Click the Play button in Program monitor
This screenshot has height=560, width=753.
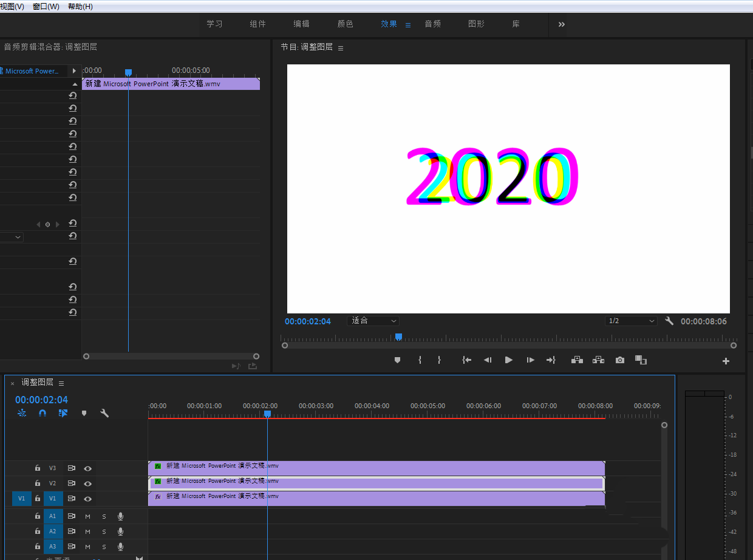509,360
